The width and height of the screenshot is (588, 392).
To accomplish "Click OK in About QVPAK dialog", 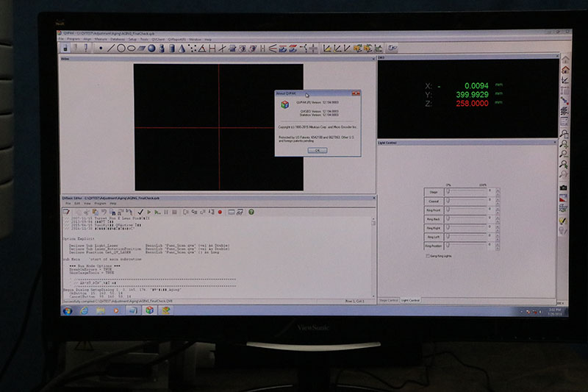I will 318,151.
